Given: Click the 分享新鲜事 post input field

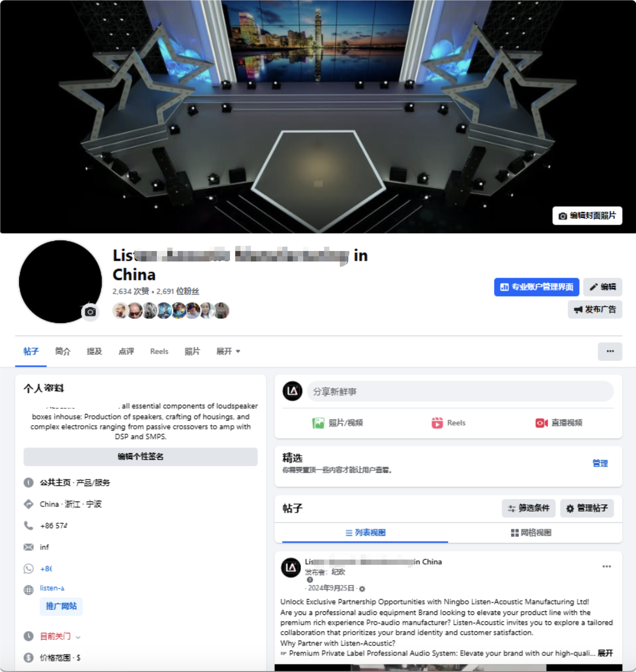Looking at the screenshot, I should 460,391.
